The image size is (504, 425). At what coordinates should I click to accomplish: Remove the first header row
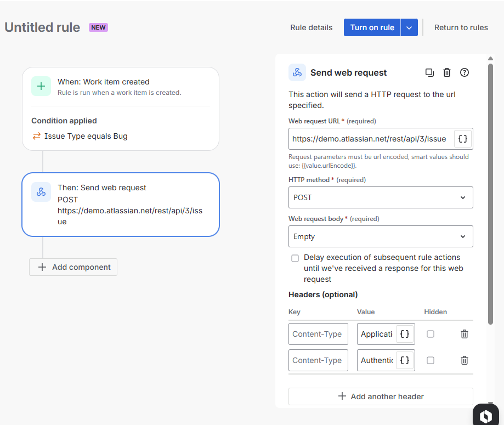point(464,334)
